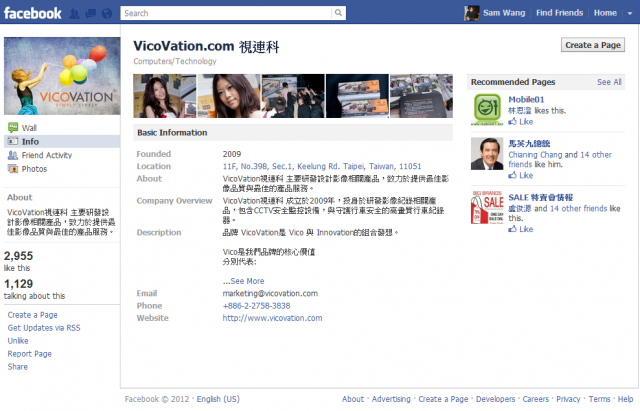This screenshot has width=640, height=411.
Task: Open footer Privacy link
Action: click(x=568, y=399)
